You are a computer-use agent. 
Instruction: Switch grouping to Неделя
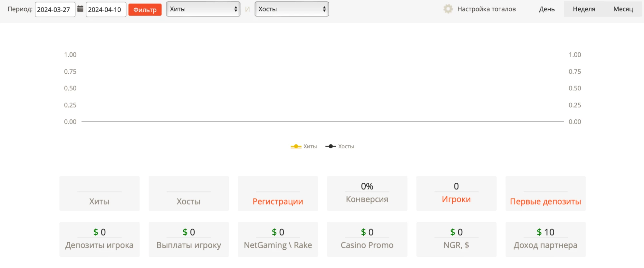point(584,9)
